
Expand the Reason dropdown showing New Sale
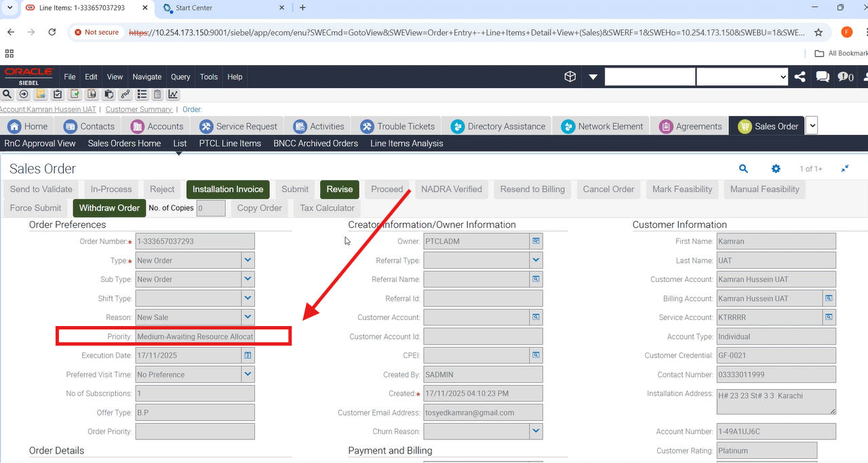(x=248, y=317)
